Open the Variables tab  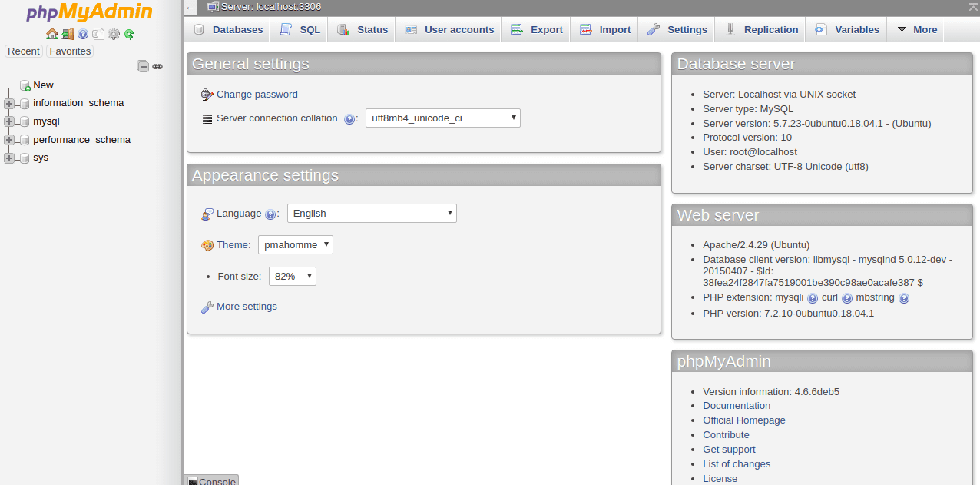click(847, 30)
